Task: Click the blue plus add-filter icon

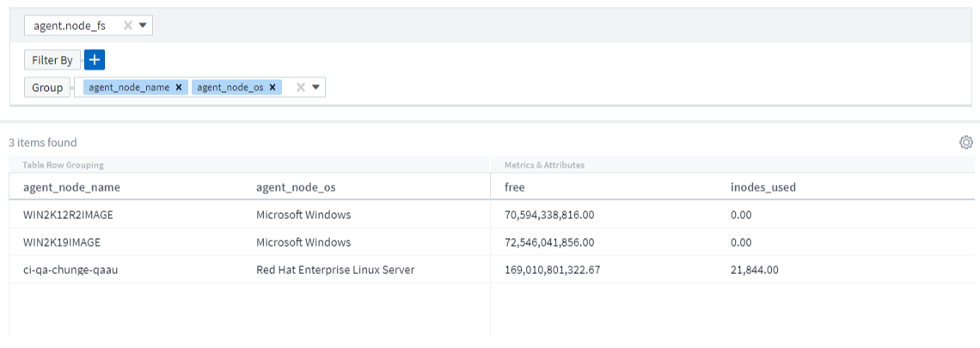Action: (x=95, y=60)
